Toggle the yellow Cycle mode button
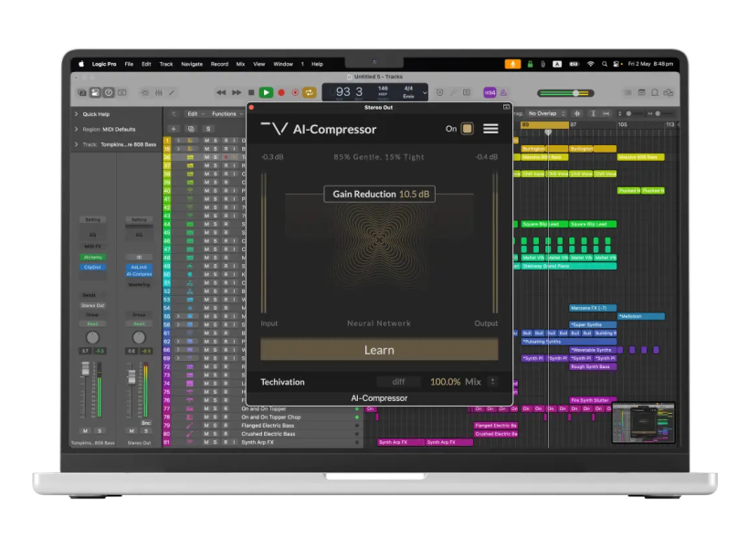Image resolution: width=748 pixels, height=560 pixels. [309, 92]
